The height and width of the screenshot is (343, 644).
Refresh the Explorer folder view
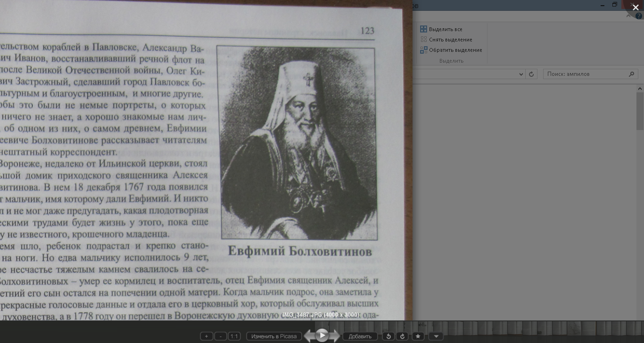[x=531, y=74]
